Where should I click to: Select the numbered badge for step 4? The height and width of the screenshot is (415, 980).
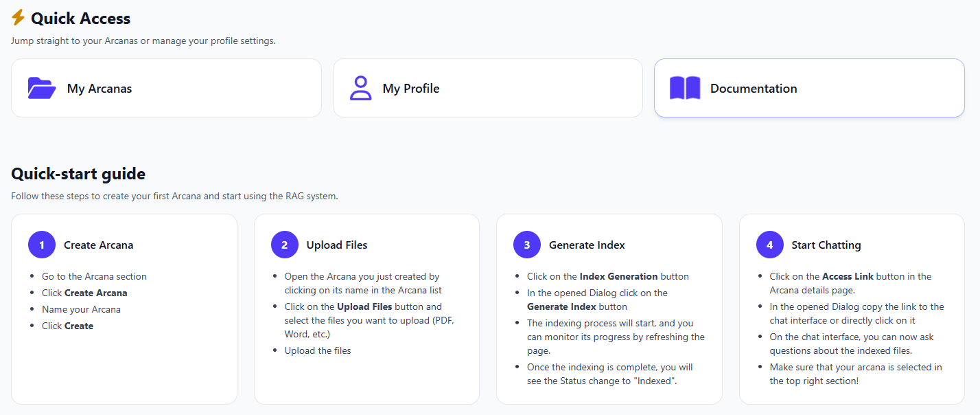[770, 245]
